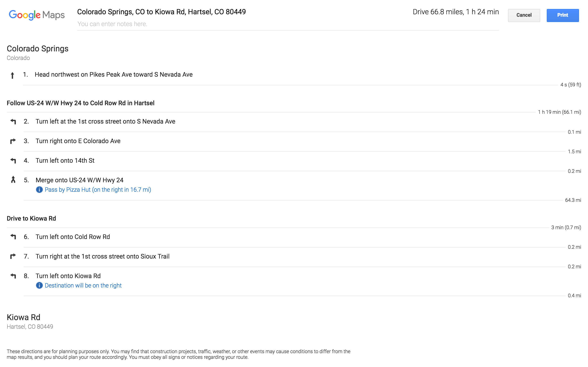Click the straight arrow icon at step 1

coord(12,75)
